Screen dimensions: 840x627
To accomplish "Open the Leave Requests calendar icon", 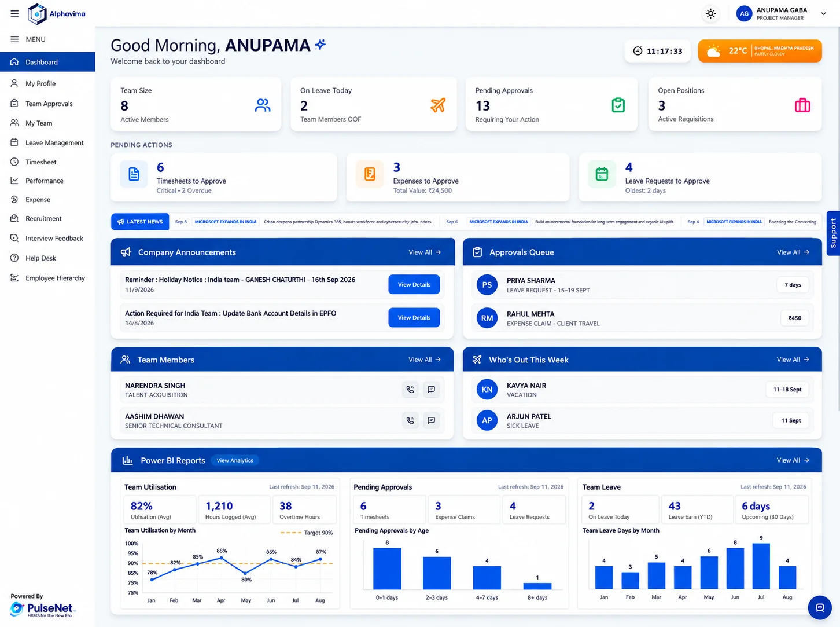I will coord(602,174).
